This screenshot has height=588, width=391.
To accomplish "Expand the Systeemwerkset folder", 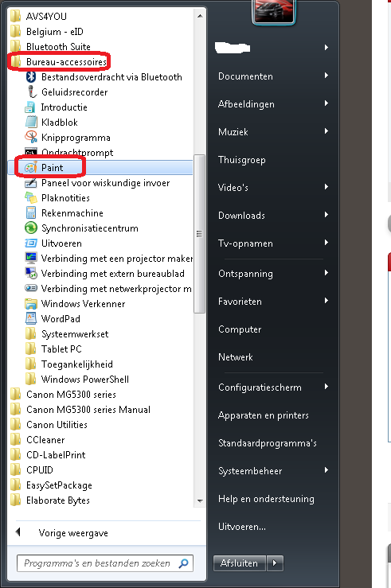I will pyautogui.click(x=75, y=334).
